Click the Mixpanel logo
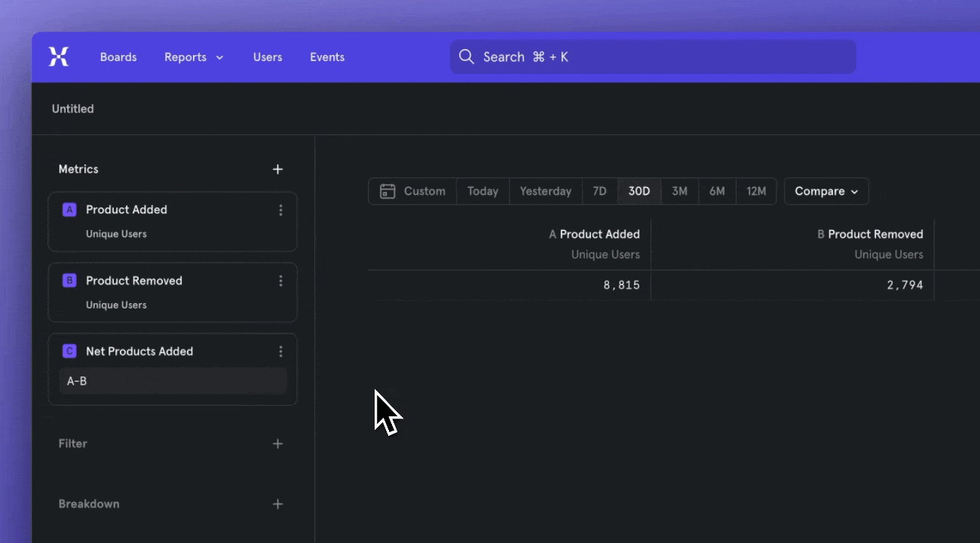The height and width of the screenshot is (543, 980). [x=59, y=57]
